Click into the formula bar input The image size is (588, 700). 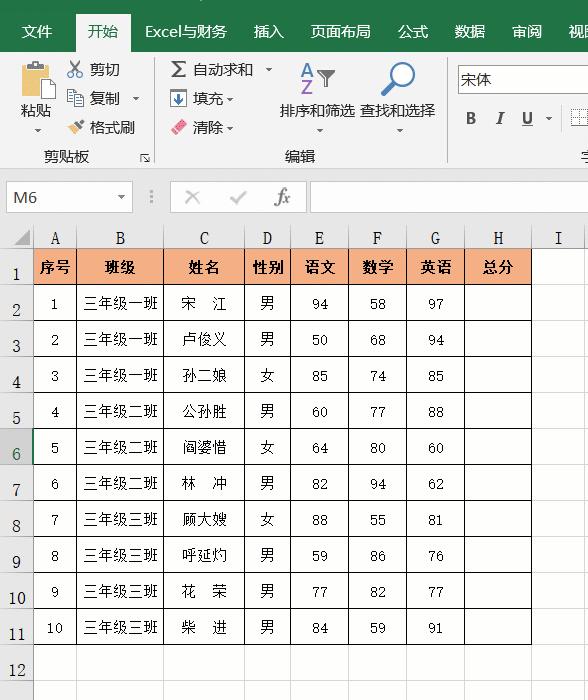pyautogui.click(x=449, y=197)
